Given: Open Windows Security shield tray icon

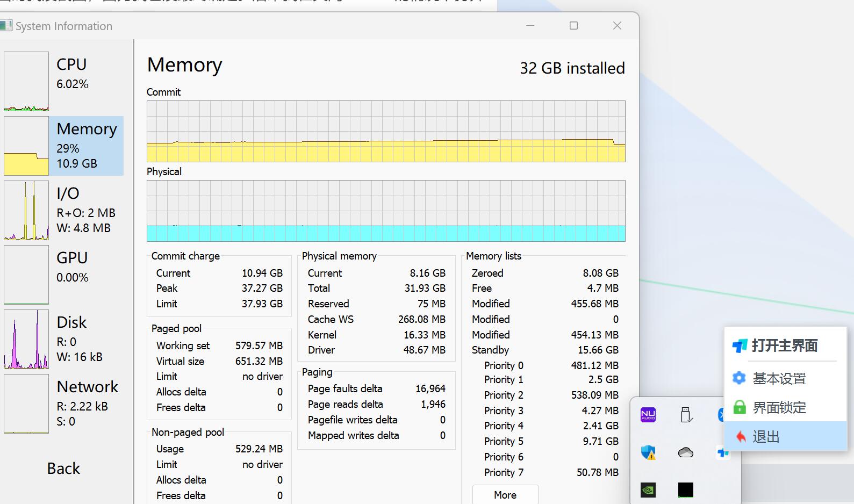Looking at the screenshot, I should point(648,452).
